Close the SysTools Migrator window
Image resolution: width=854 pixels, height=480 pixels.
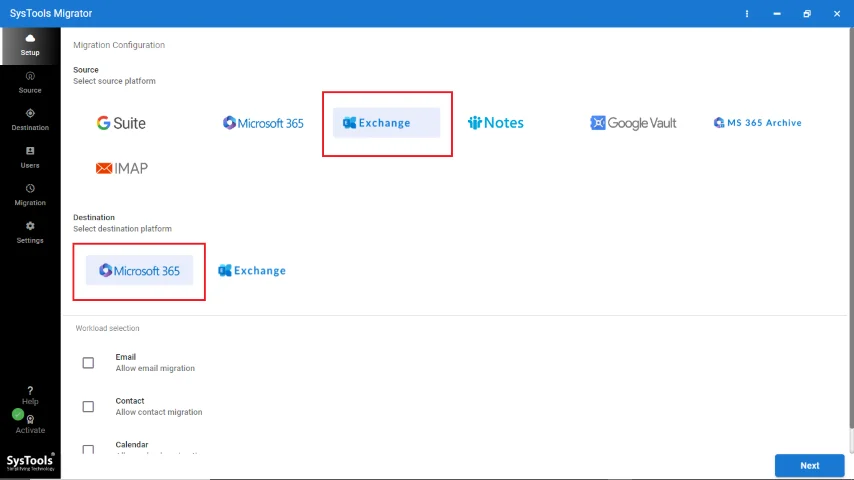pos(837,14)
